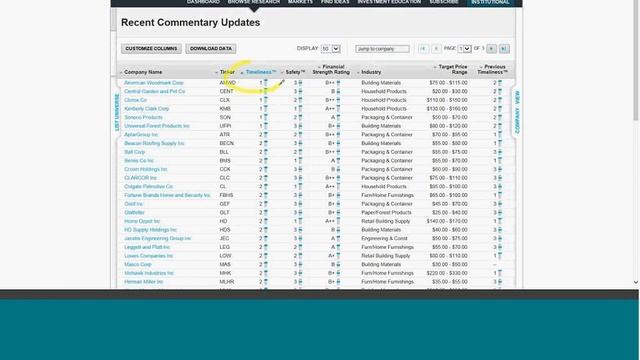Viewport: 640px width, 360px height.
Task: Sort by Previous Timeliness column header
Action: [492, 69]
